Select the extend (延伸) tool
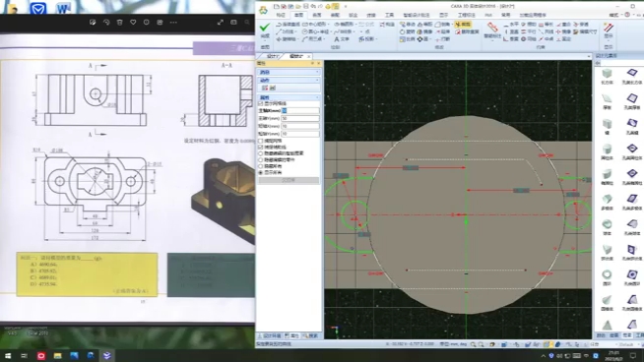Viewport: 644px width, 362px height. (x=443, y=31)
